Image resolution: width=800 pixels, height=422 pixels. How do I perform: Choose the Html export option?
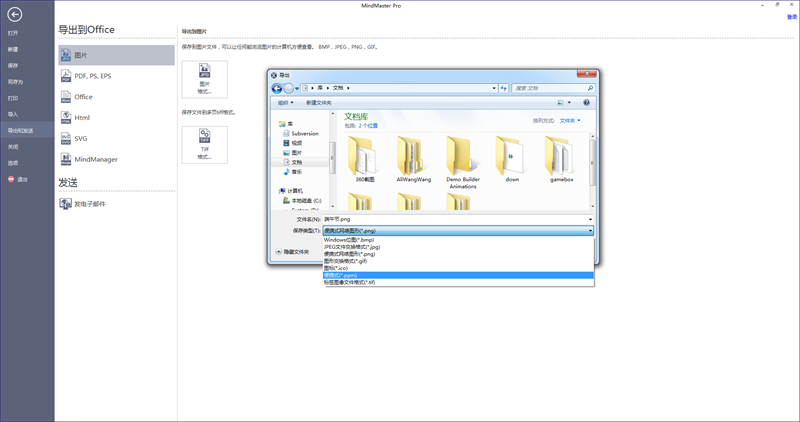point(116,118)
